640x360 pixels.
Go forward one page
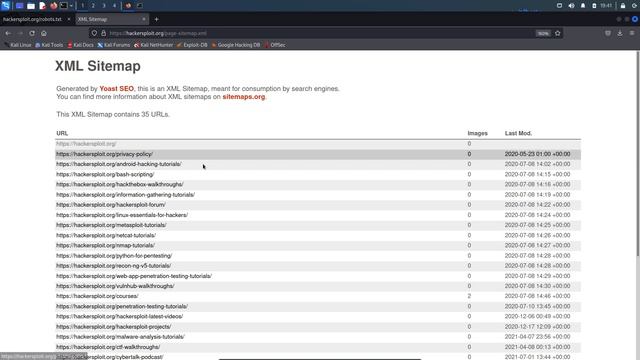(x=20, y=33)
